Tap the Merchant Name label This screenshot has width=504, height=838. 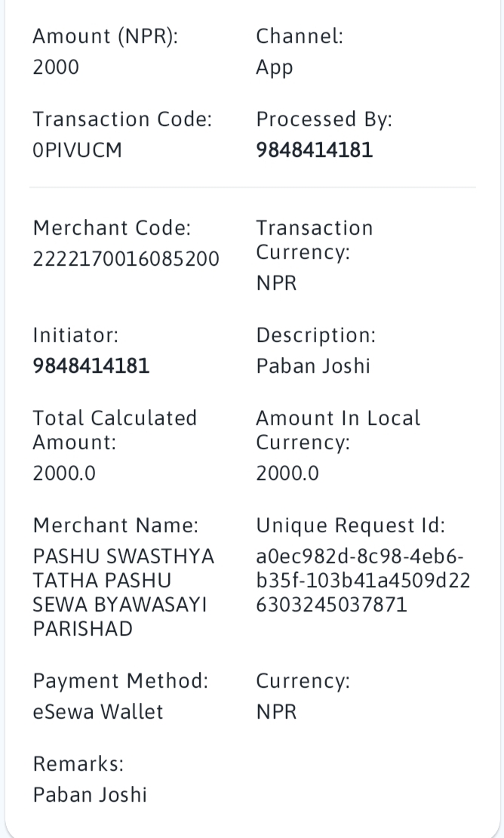(115, 525)
